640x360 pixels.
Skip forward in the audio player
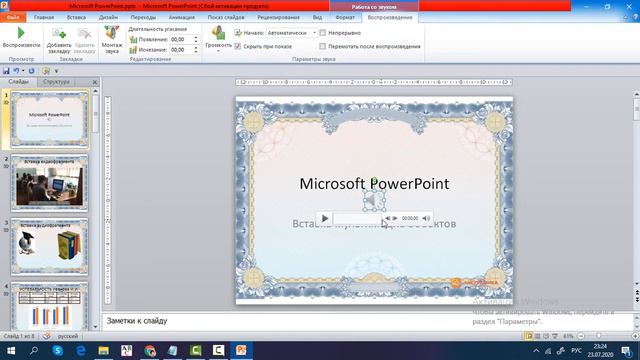395,218
